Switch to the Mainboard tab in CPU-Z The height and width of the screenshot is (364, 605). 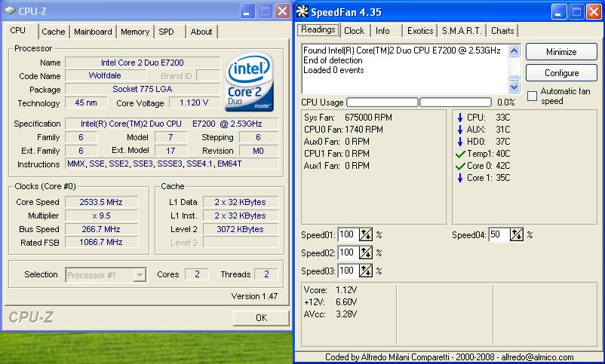pyautogui.click(x=94, y=32)
